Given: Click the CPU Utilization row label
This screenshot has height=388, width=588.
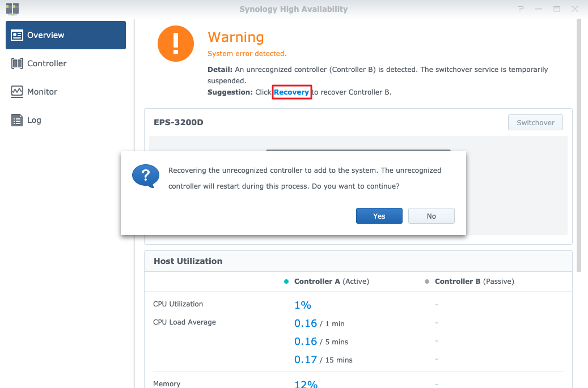Looking at the screenshot, I should tap(178, 304).
